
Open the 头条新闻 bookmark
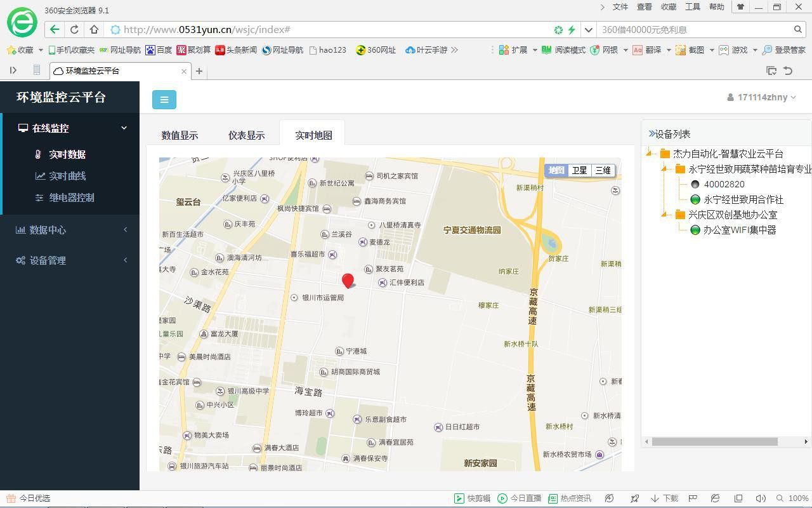(236, 50)
